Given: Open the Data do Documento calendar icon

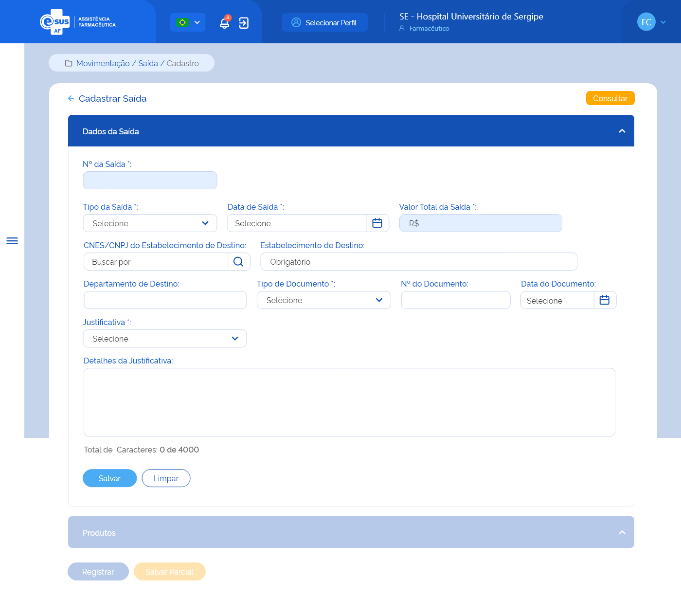Looking at the screenshot, I should 605,300.
